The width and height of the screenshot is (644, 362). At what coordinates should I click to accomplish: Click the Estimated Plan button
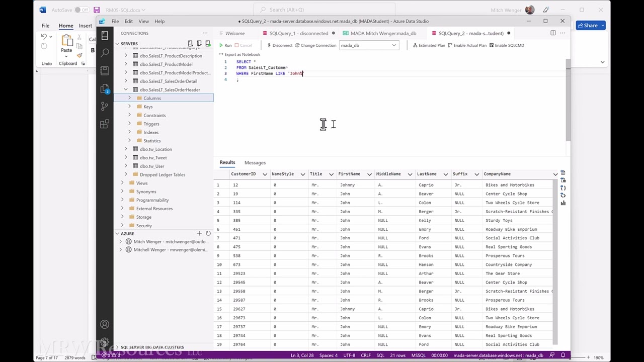pyautogui.click(x=429, y=45)
